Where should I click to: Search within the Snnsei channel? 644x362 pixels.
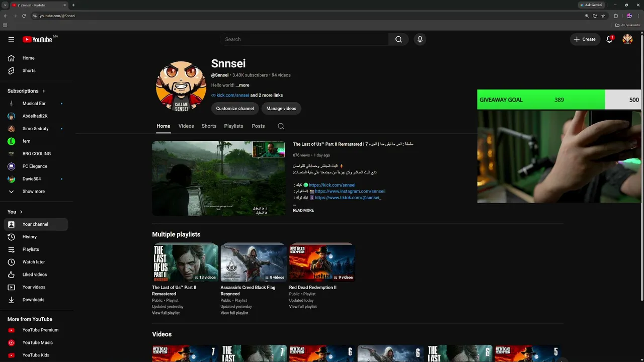pos(281,126)
